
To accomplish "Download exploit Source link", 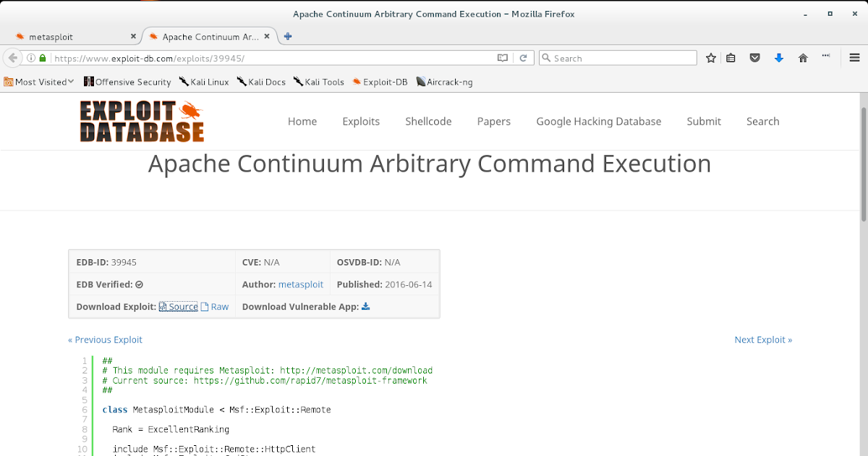I will pos(178,307).
